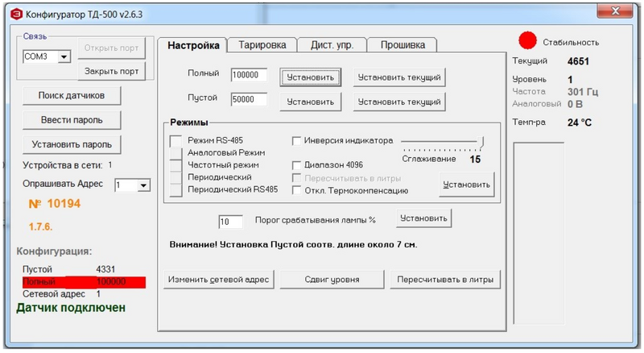Select the Периодический mode toggle
The image size is (644, 353).
click(x=175, y=178)
